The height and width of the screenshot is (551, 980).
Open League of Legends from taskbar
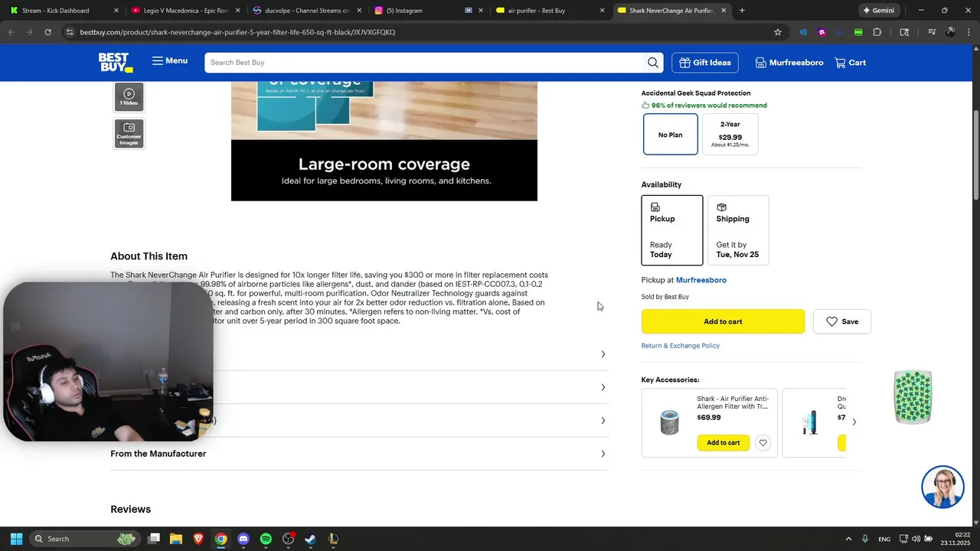pyautogui.click(x=333, y=539)
